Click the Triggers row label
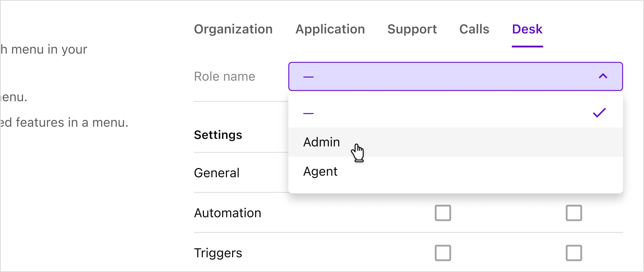 click(218, 253)
